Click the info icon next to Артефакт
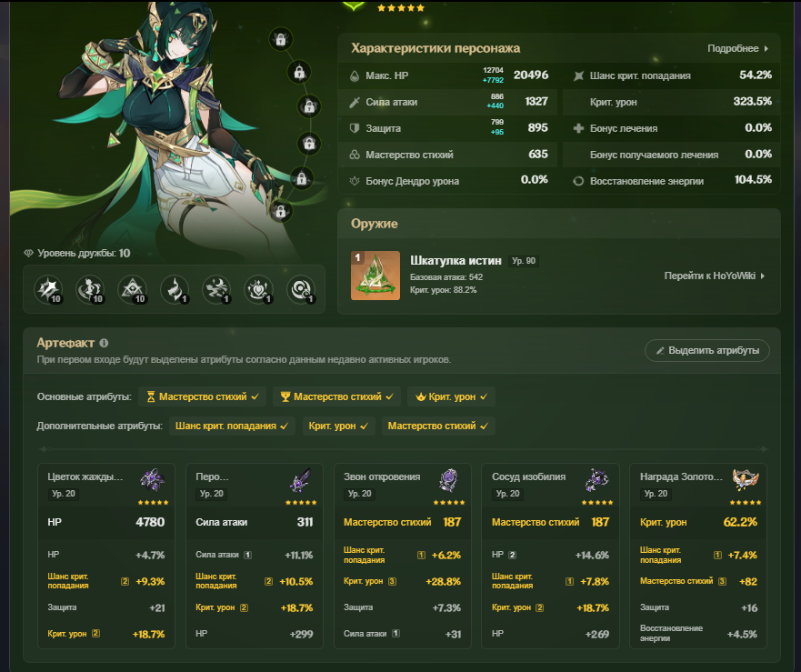The image size is (801, 672). 104,343
